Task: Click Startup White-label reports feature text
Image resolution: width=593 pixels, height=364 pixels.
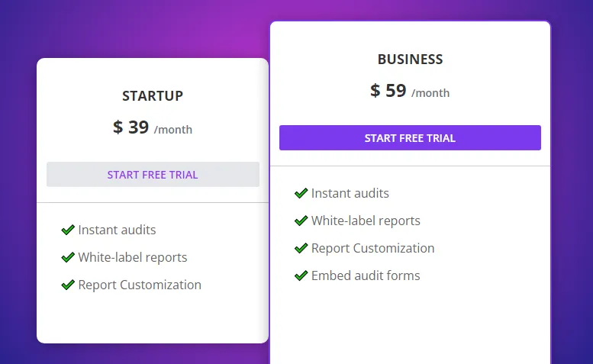Action: 132,257
